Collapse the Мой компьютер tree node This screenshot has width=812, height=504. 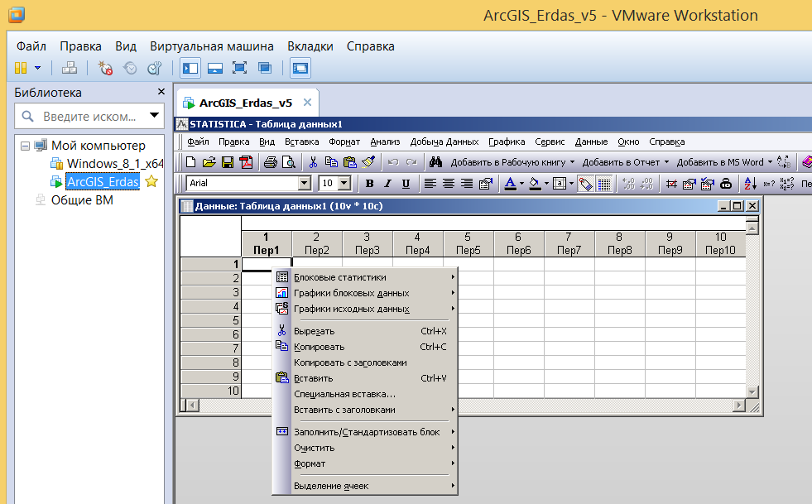click(25, 146)
